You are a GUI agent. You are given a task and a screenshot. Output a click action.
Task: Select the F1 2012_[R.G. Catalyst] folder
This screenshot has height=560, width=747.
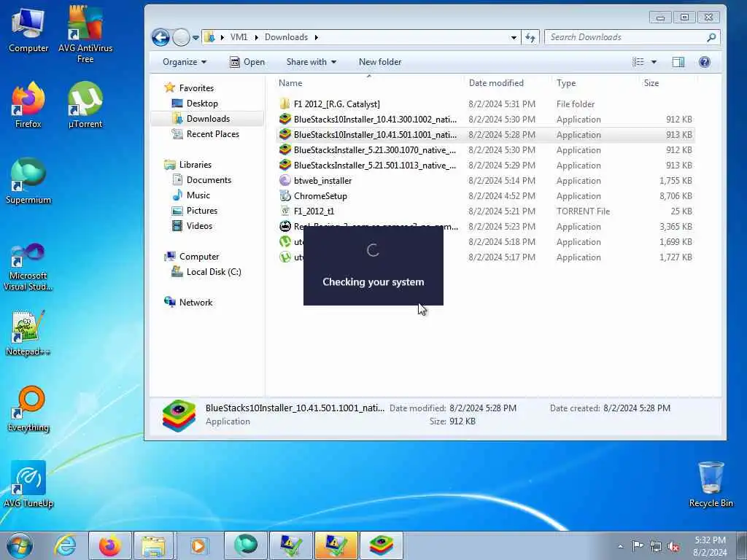[x=485, y=104]
